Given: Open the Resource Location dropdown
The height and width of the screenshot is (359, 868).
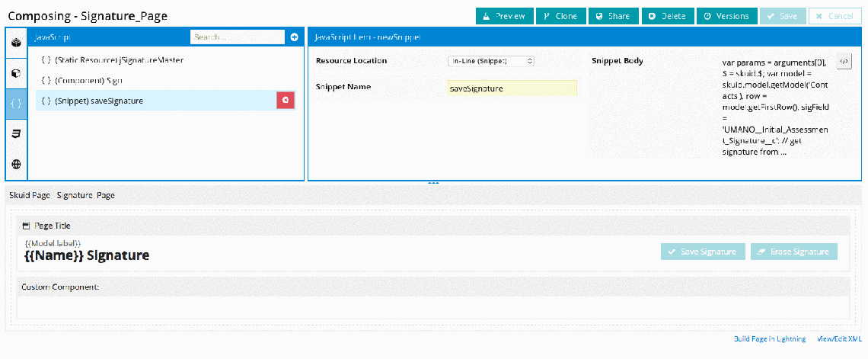Looking at the screenshot, I should (491, 61).
